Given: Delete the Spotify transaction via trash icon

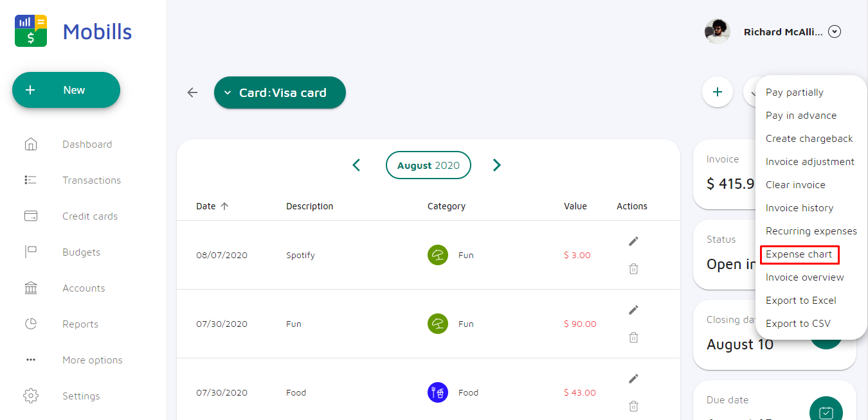Looking at the screenshot, I should coord(633,268).
